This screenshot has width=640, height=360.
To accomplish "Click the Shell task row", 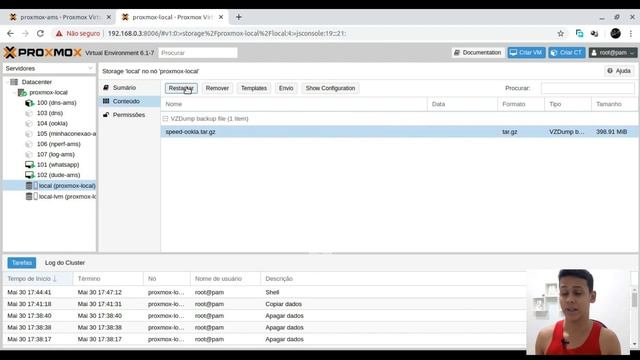I will coord(264,292).
